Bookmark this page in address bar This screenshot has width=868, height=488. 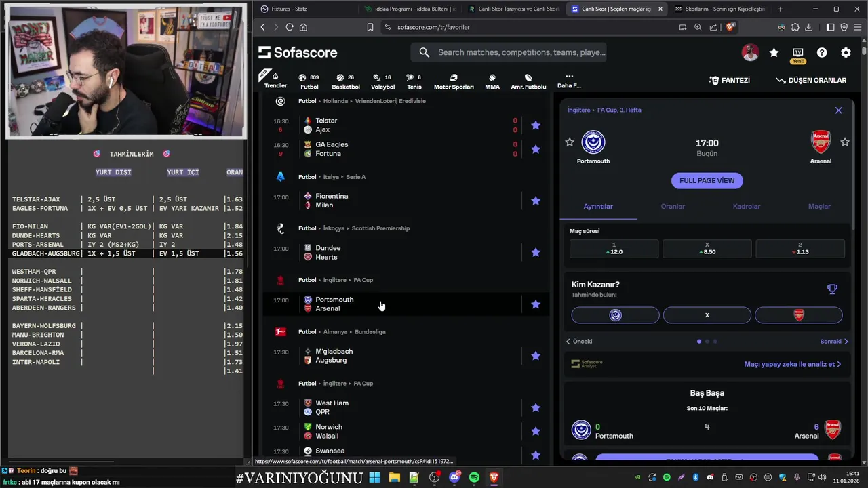370,27
